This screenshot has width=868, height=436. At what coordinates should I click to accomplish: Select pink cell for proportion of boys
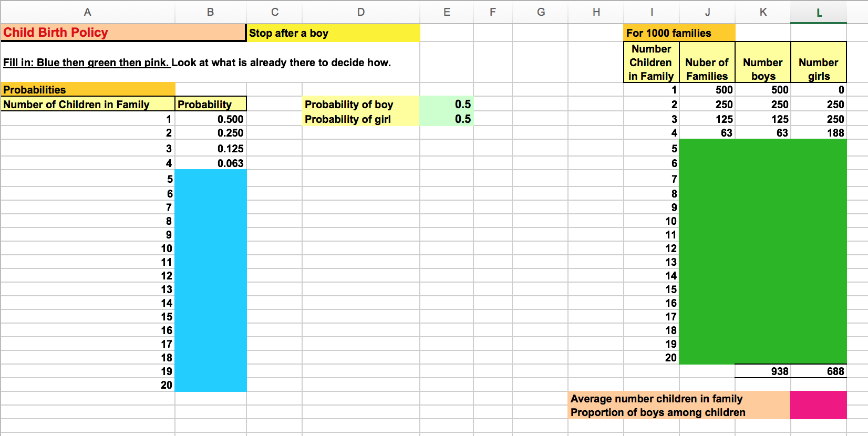(x=819, y=412)
